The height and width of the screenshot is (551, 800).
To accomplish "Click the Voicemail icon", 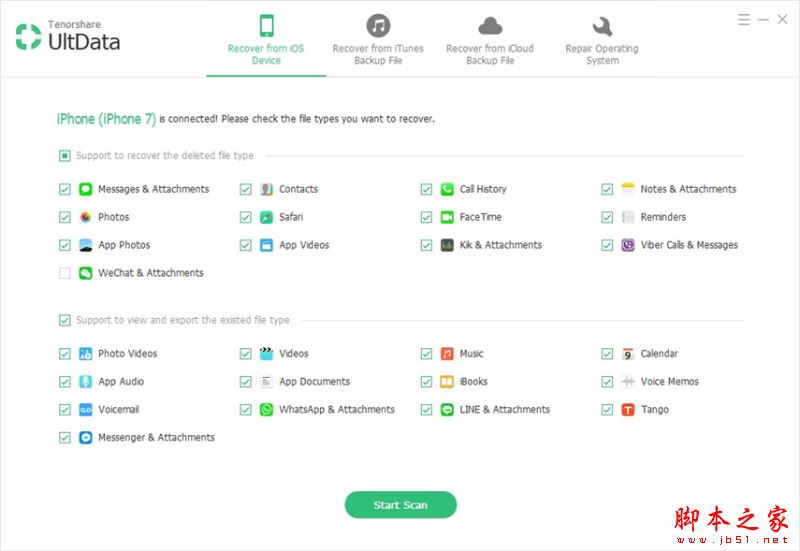I will click(85, 410).
